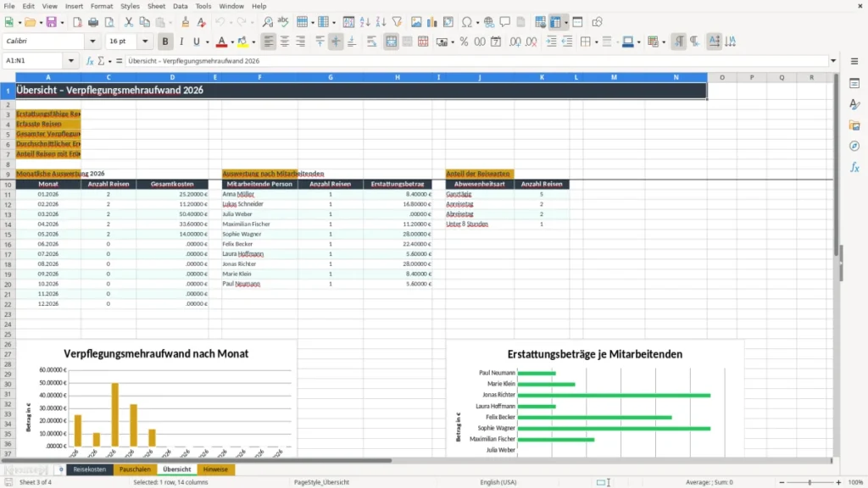The width and height of the screenshot is (868, 488).
Task: Toggle Merge and Center Cells
Action: tap(392, 42)
